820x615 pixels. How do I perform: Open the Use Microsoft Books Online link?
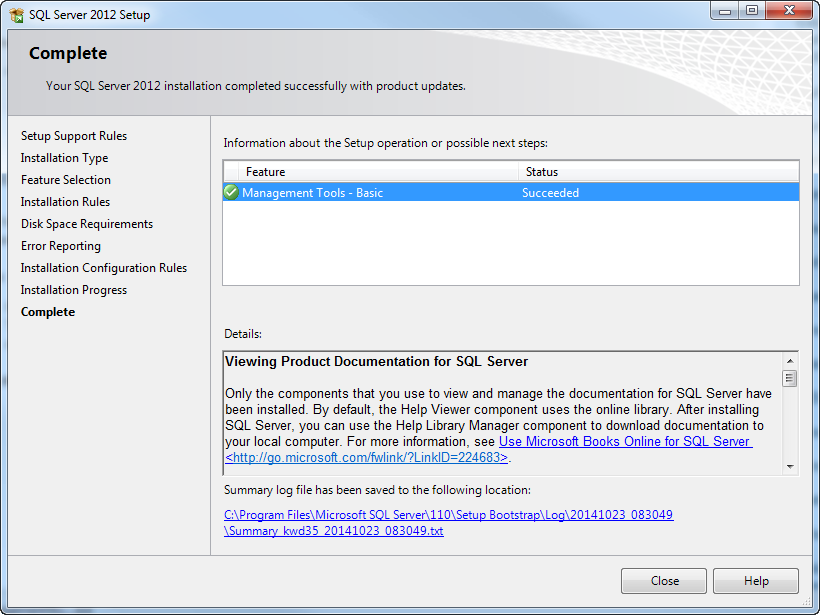(x=625, y=441)
